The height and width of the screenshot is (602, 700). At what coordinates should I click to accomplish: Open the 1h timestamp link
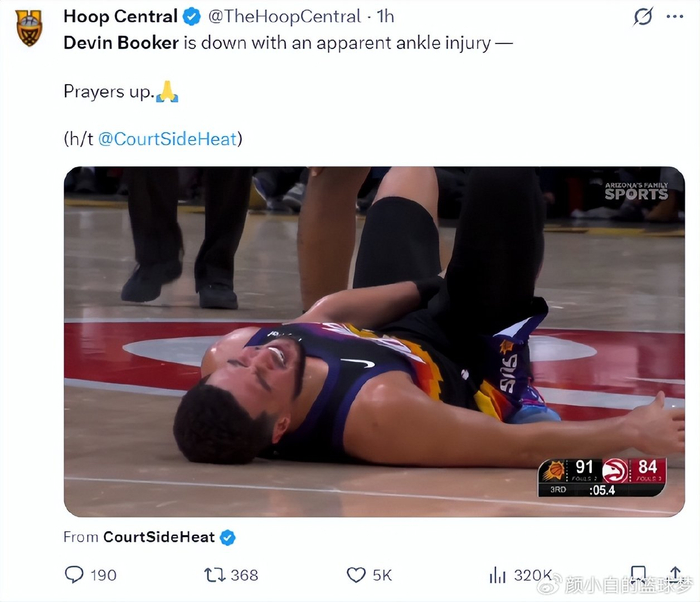point(385,17)
